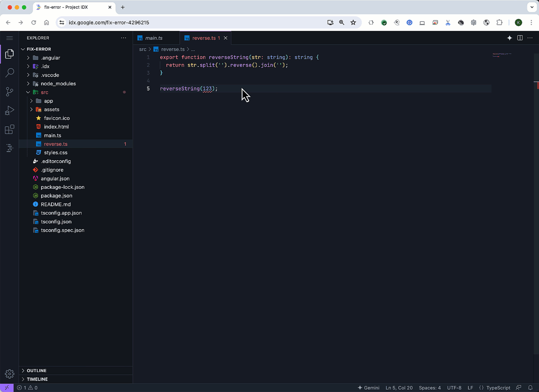This screenshot has height=392, width=539.
Task: Bookmark this page with star icon
Action: pyautogui.click(x=353, y=23)
